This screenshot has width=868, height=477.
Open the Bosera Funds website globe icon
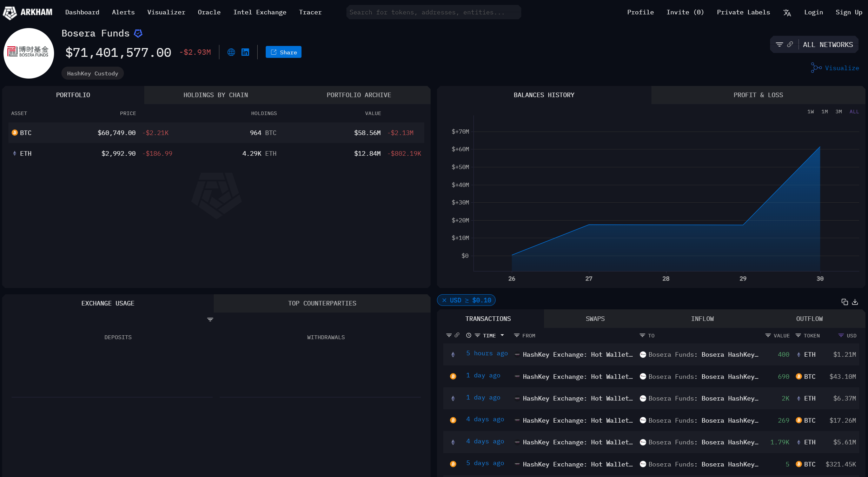click(231, 52)
